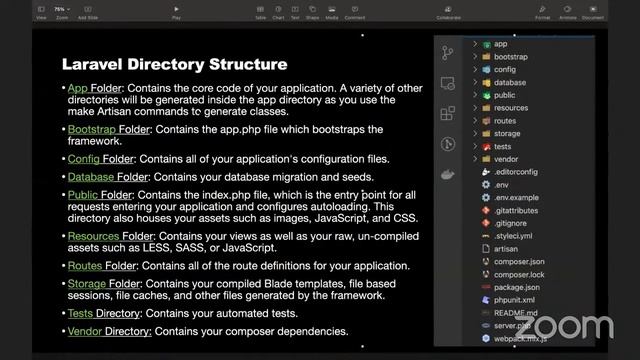Click the icon beside phpunit.xml

pos(486,300)
